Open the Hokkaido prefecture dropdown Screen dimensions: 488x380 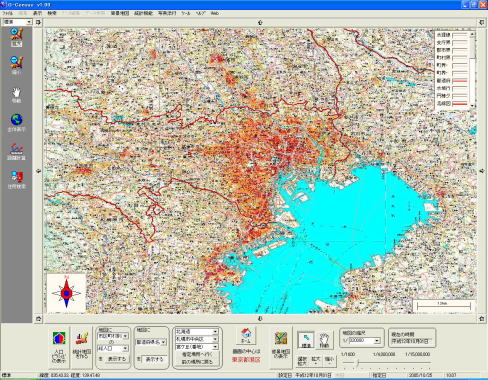click(197, 332)
